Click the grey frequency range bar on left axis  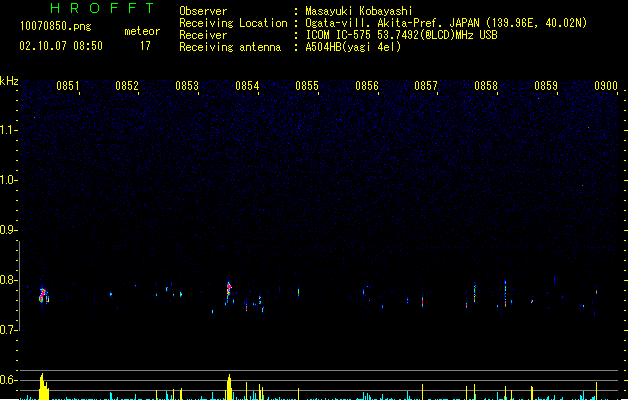click(x=19, y=286)
